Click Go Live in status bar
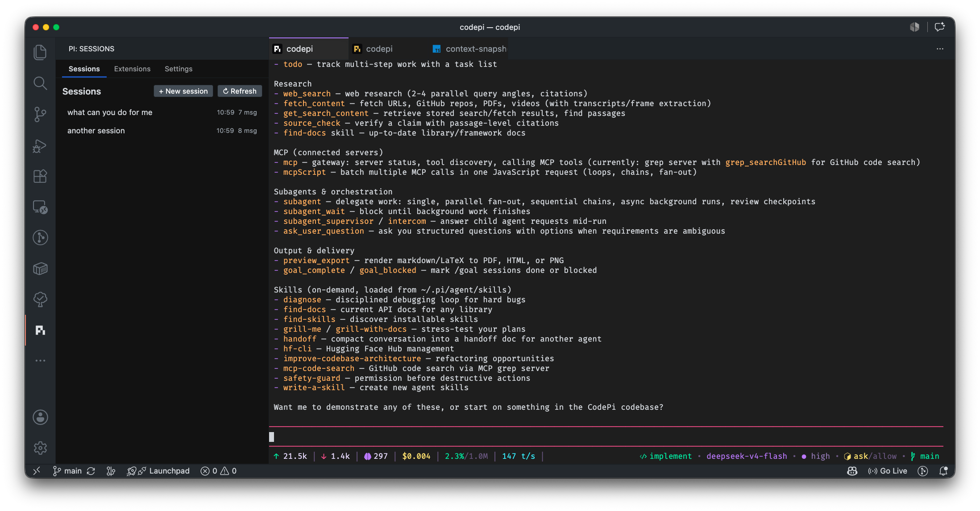The width and height of the screenshot is (980, 511). (x=887, y=471)
